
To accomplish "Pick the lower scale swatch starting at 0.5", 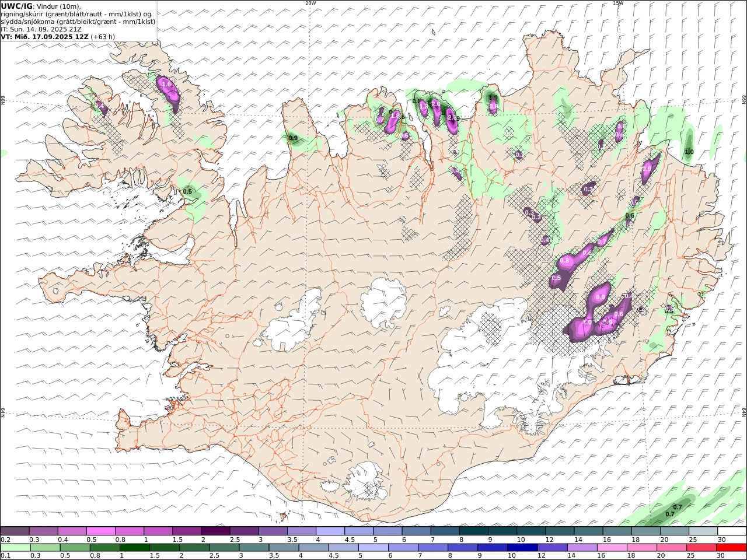I will (75, 547).
